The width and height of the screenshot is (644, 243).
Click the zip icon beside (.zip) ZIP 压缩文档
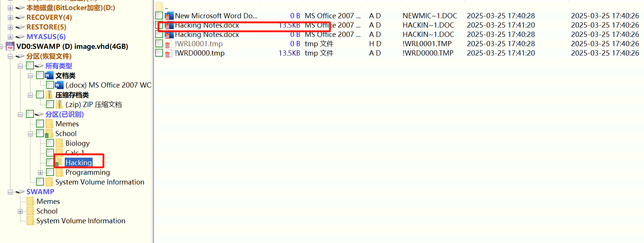pyautogui.click(x=60, y=104)
